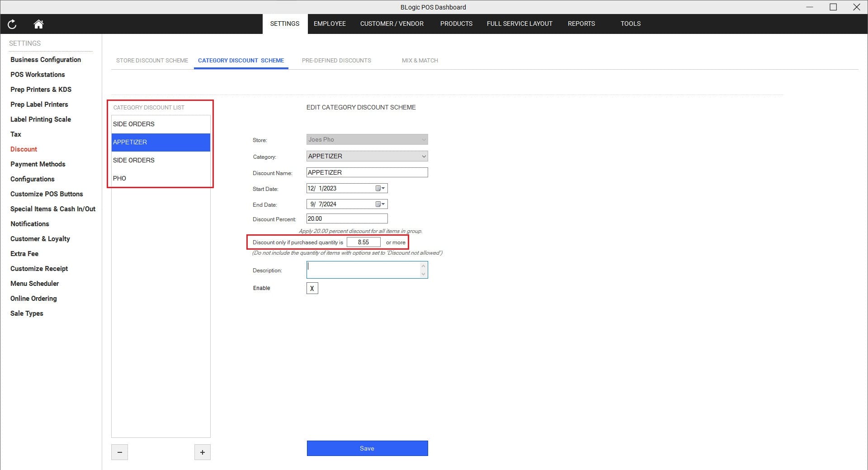Screen dimensions: 868x470
Task: Switch to the PRE-DEFINED DISCOUNTS tab
Action: coord(336,60)
